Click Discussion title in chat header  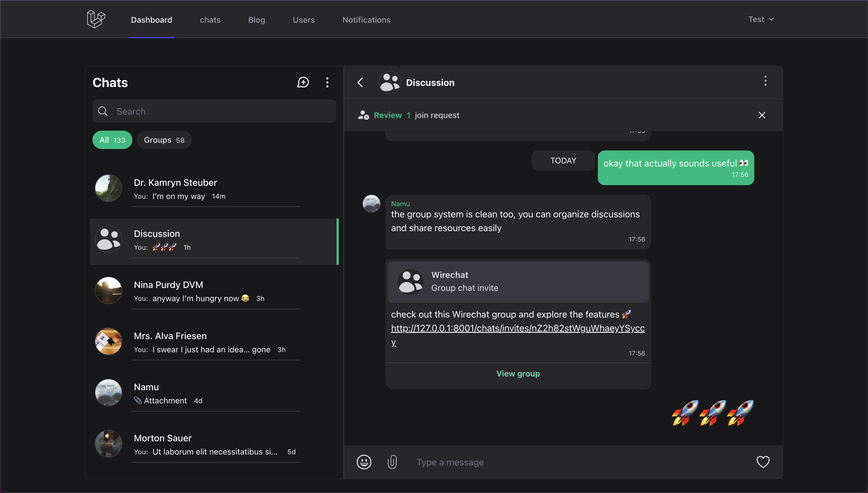click(430, 82)
